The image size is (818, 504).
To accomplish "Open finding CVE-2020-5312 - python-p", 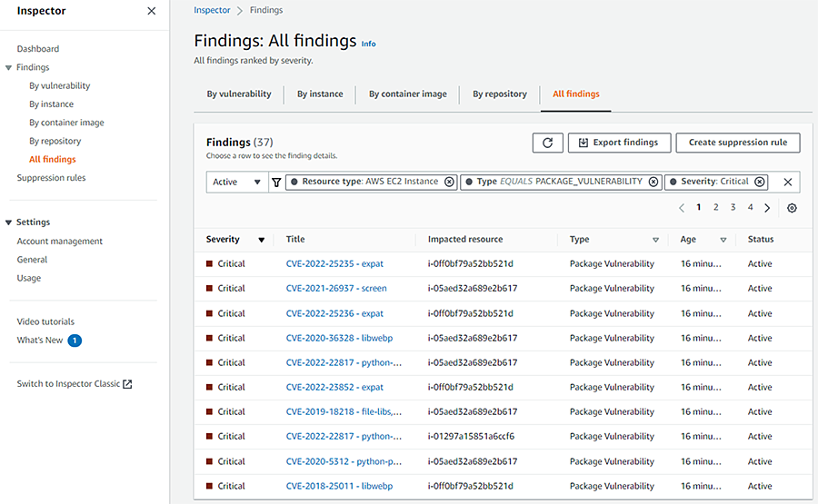I will click(x=344, y=462).
